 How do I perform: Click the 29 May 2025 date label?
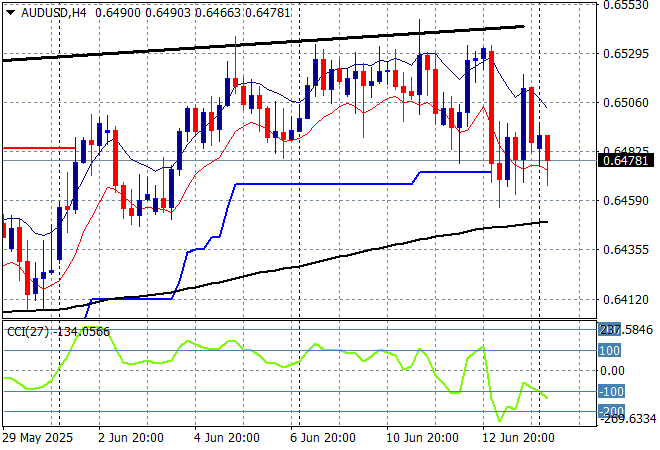coord(38,437)
